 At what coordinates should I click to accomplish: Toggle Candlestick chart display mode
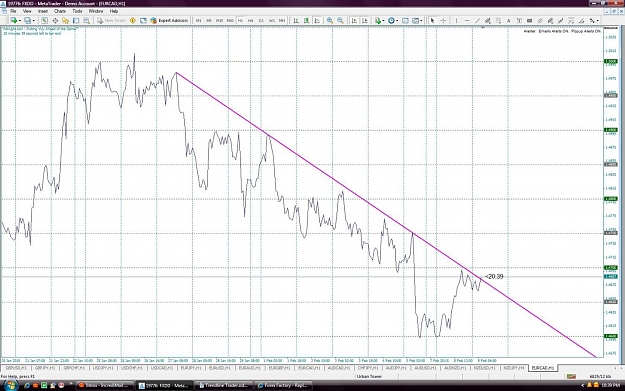point(307,20)
